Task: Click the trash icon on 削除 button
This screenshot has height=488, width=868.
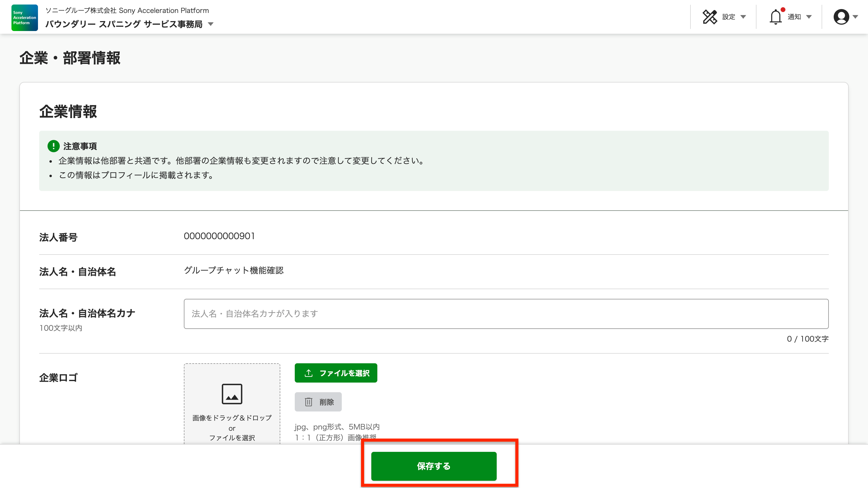Action: 308,402
